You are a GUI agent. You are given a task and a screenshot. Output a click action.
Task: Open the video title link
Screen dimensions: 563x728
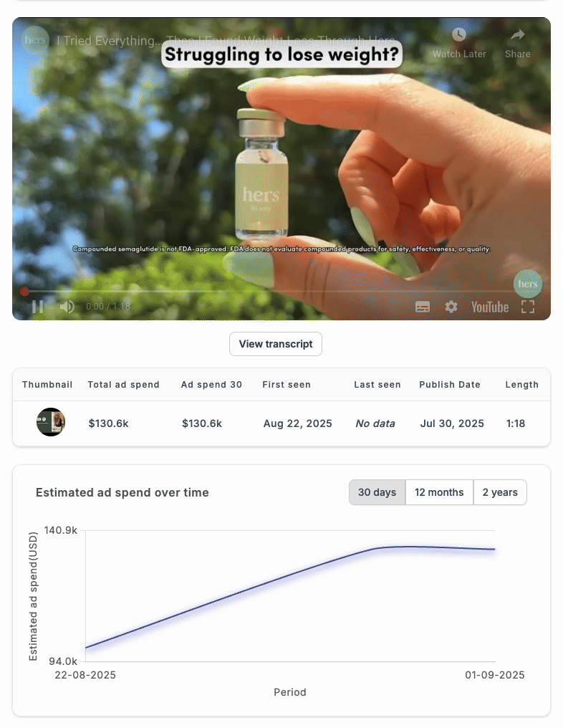point(226,41)
